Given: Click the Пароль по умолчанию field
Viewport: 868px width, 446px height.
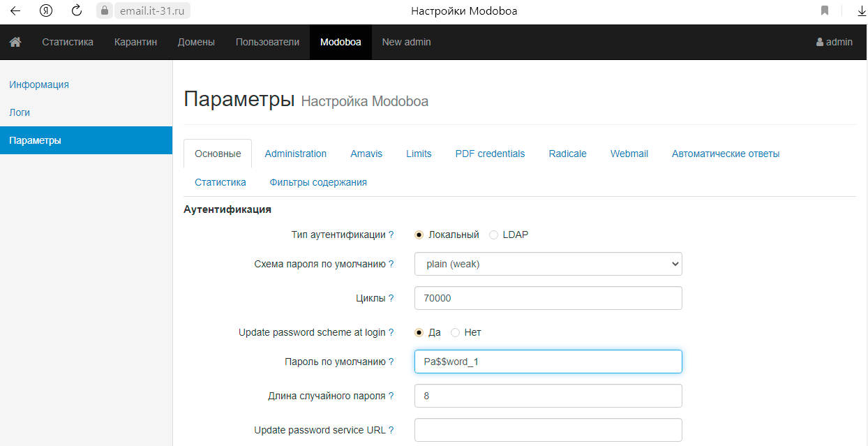Looking at the screenshot, I should coord(548,362).
